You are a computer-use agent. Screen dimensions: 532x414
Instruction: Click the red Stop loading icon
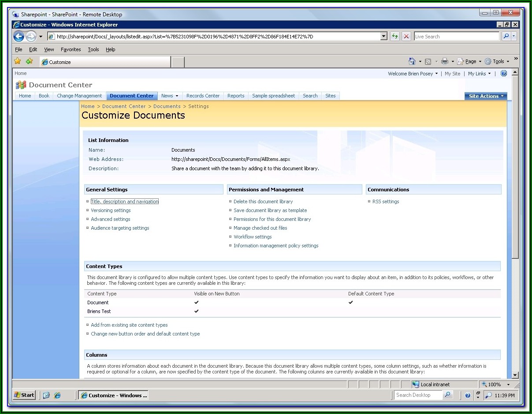coord(406,37)
